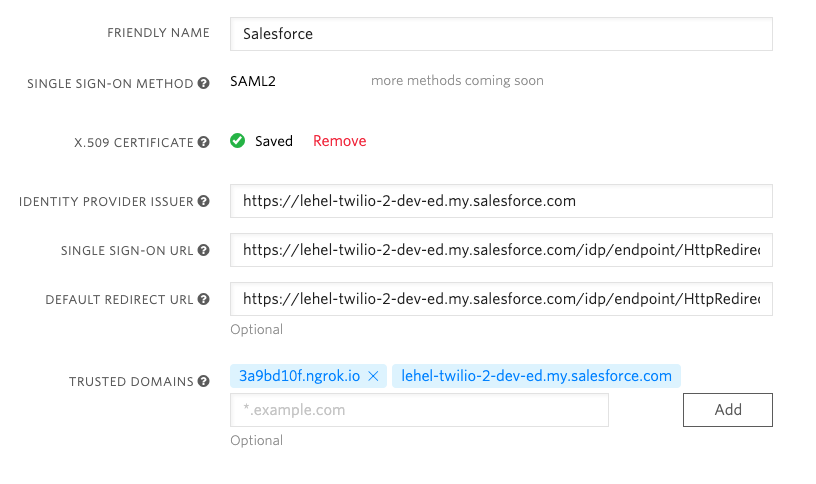Select the lehel-twilio-2-dev-ed.my.salesforce.com domain tag

(537, 376)
